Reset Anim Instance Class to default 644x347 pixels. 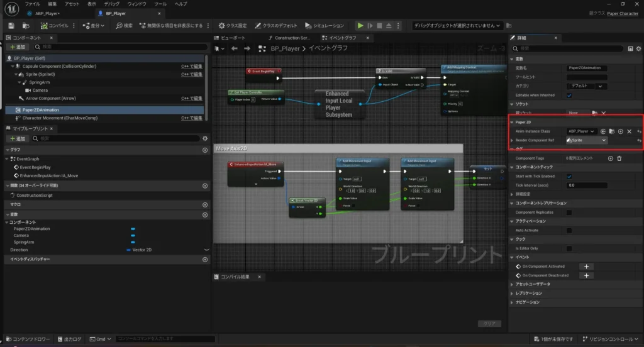point(639,131)
